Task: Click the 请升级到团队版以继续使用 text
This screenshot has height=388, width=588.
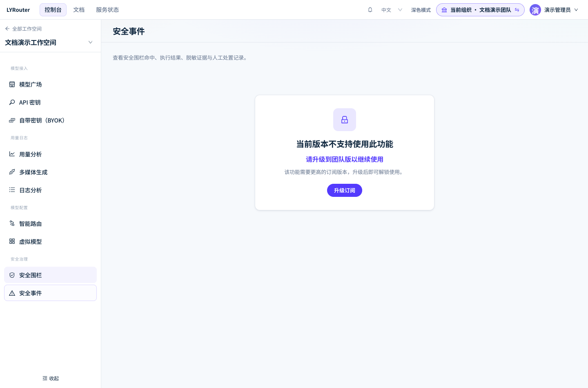Action: pyautogui.click(x=345, y=159)
